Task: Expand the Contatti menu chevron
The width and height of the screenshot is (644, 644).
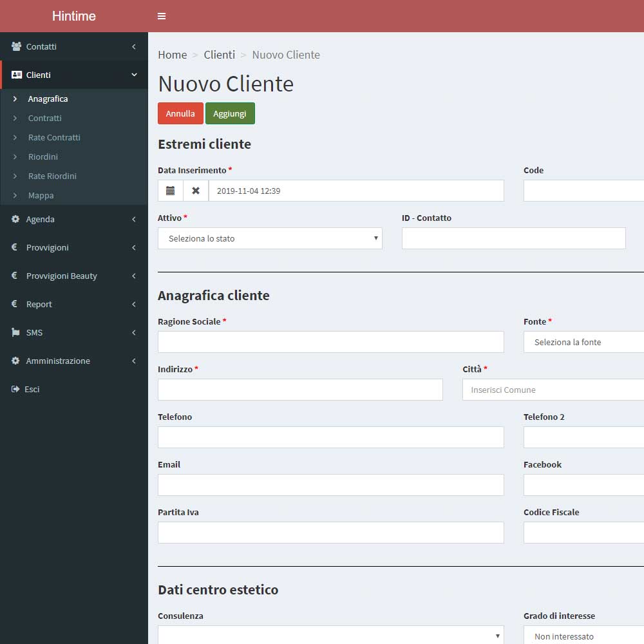Action: (134, 46)
